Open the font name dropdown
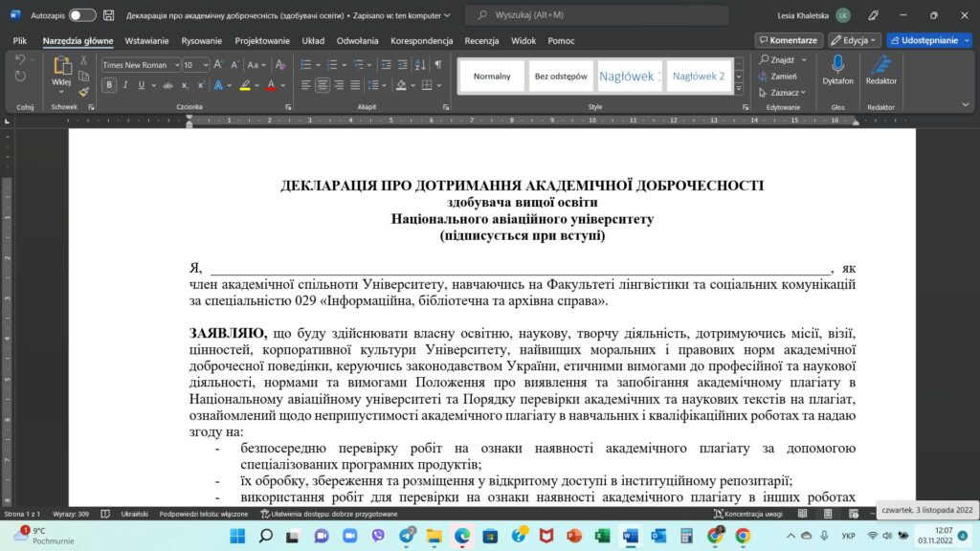The height and width of the screenshot is (551, 980). (x=174, y=65)
